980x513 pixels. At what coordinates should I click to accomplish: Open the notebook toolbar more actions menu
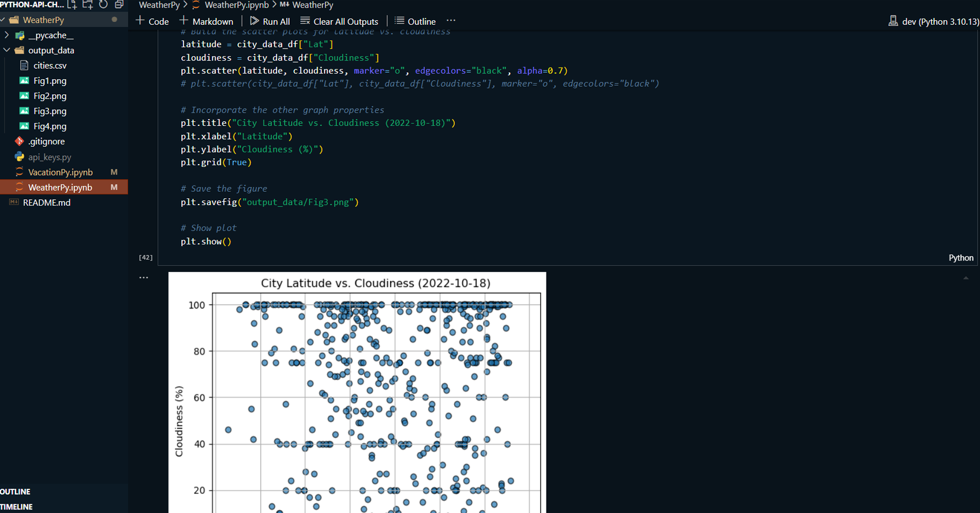[x=451, y=21]
